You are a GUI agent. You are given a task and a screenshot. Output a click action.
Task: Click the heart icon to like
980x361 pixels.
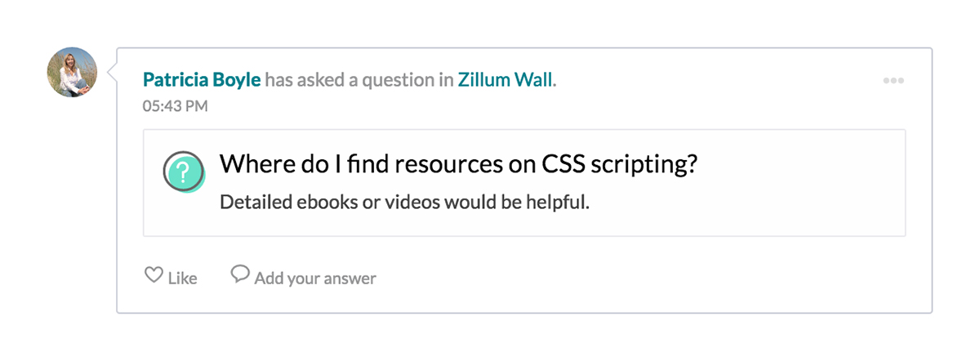click(x=153, y=275)
